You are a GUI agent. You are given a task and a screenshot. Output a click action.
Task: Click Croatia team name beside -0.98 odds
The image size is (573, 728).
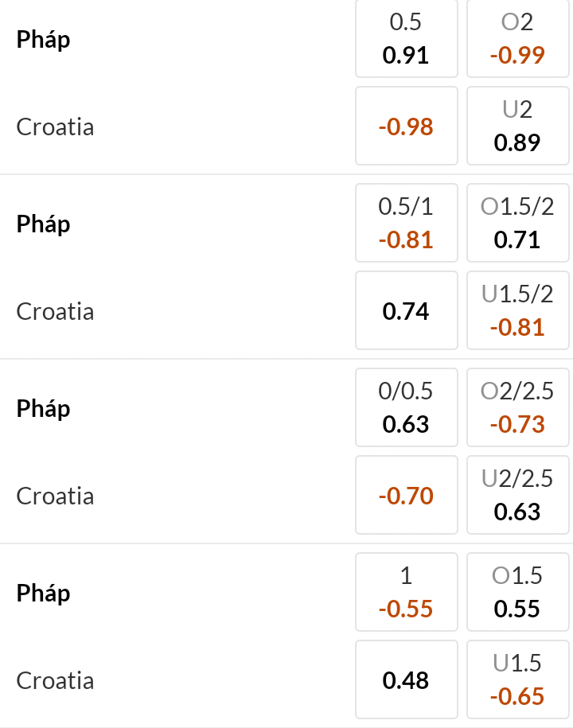point(55,127)
